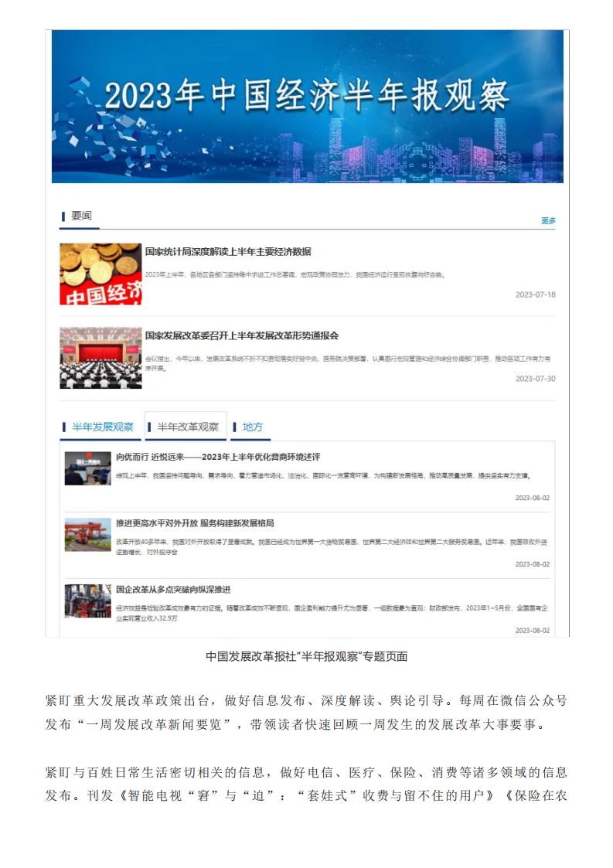
Task: Select summary text starting 会议指出，今年以来
Action: pos(348,363)
